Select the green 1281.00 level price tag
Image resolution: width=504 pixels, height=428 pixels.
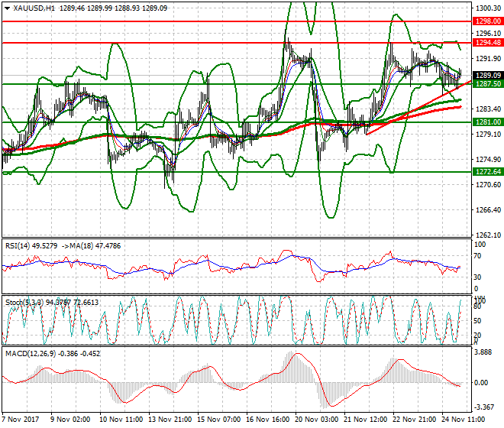click(487, 122)
